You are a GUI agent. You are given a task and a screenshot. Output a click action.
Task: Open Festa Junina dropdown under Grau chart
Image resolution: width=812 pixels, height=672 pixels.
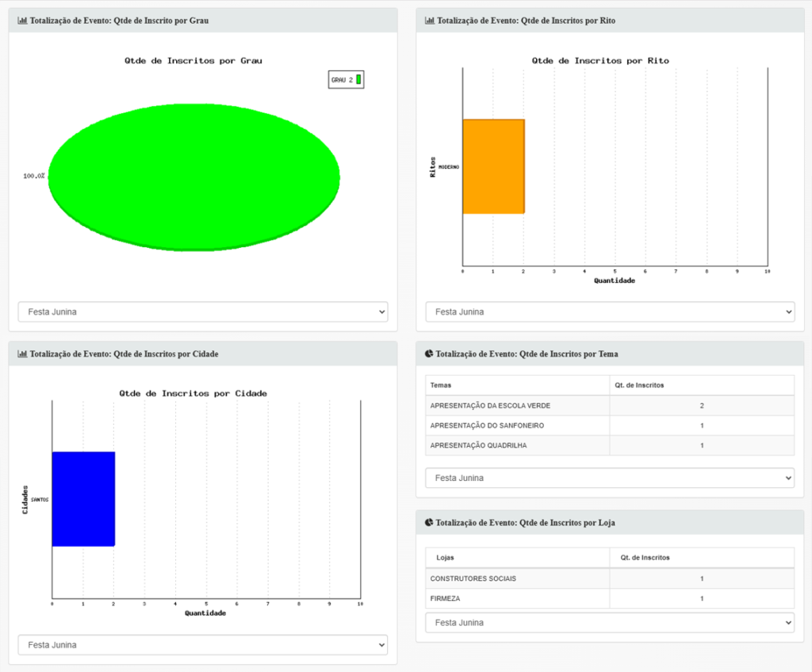(202, 311)
